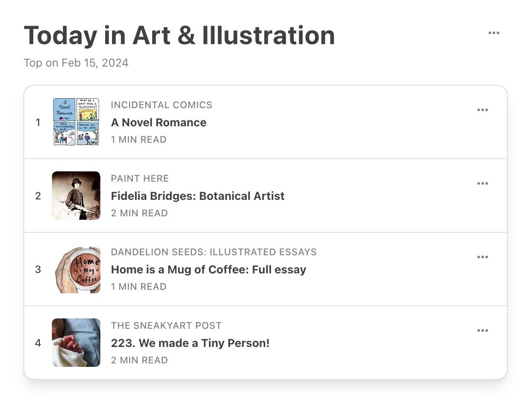Open Fidelia Bridges: Botanical Artist post

pos(198,196)
